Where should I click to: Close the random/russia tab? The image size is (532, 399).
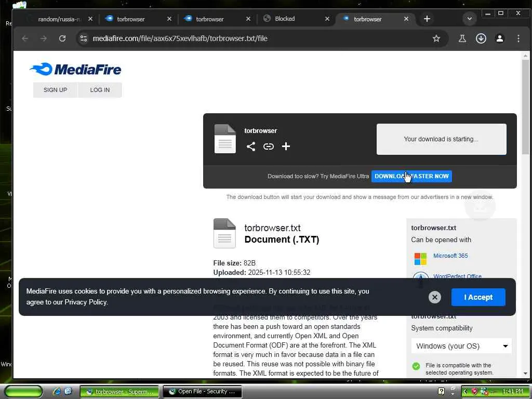click(x=90, y=19)
